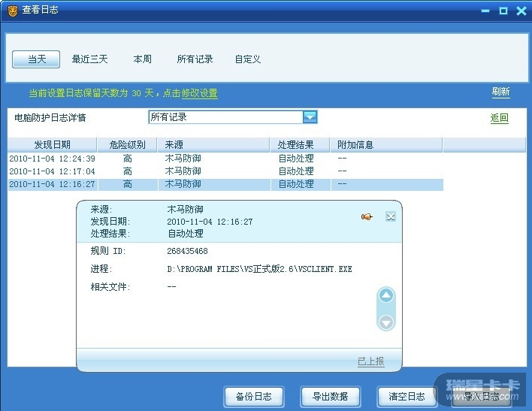Viewport: 532px width, 411px height.
Task: Click the up arrow in detail popup
Action: coord(386,295)
